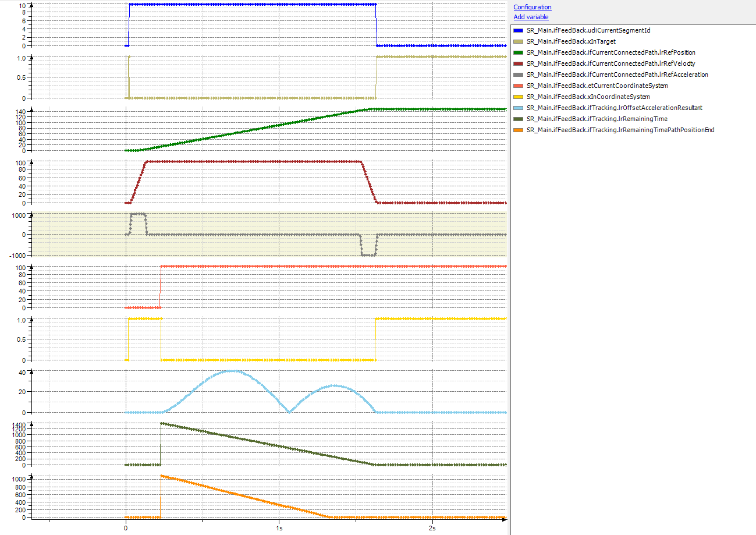Viewport: 756px width, 535px height.
Task: Select the xInCoordinateSystem legend entry
Action: [x=588, y=97]
